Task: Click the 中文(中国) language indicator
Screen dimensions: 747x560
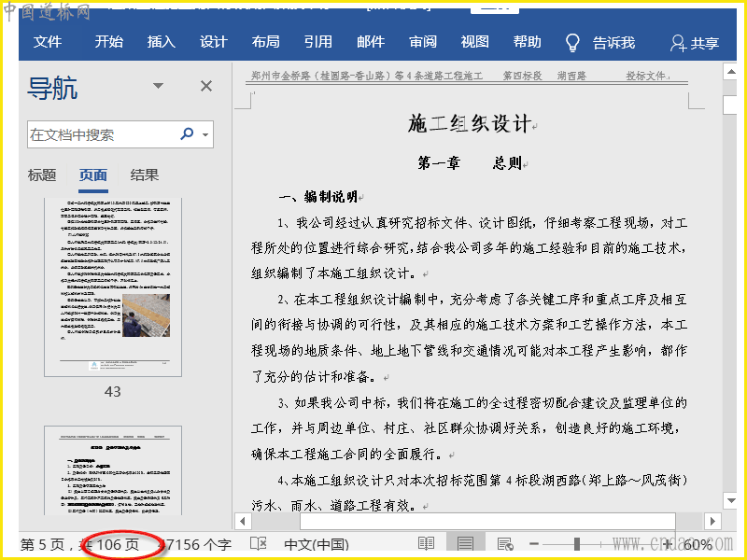Action: (317, 544)
